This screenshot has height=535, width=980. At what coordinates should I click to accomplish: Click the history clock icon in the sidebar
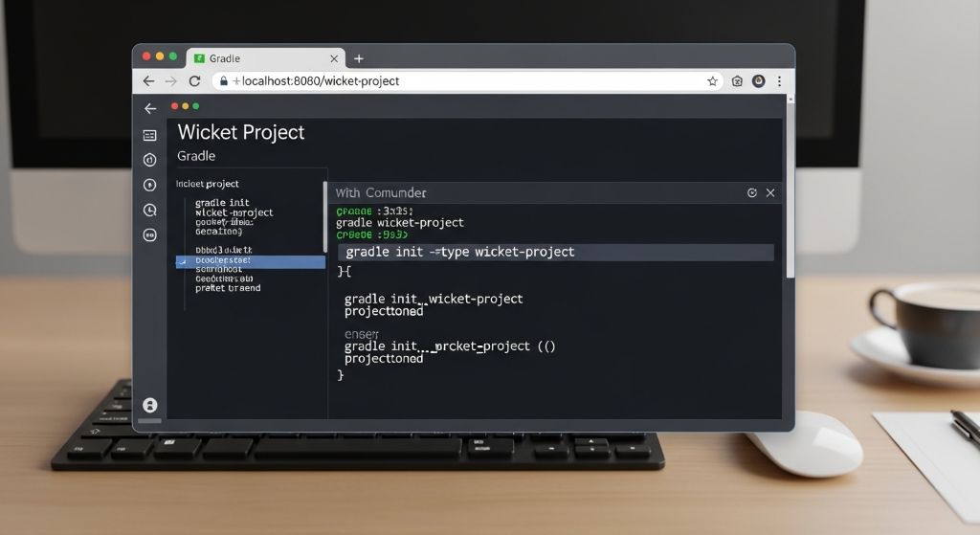tap(149, 210)
